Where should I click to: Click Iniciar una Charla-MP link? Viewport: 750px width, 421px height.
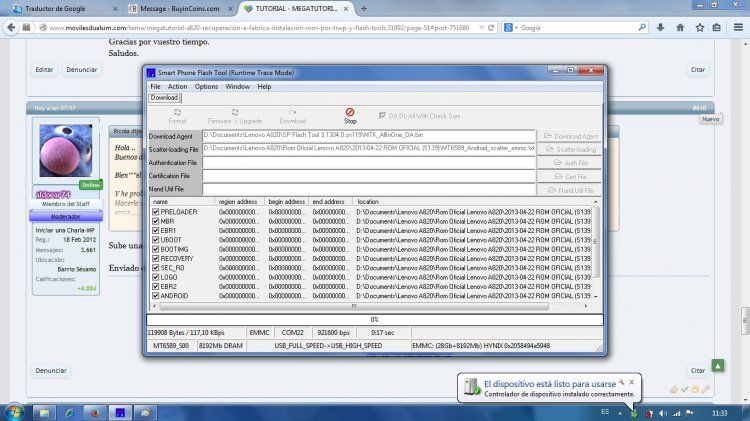click(65, 230)
